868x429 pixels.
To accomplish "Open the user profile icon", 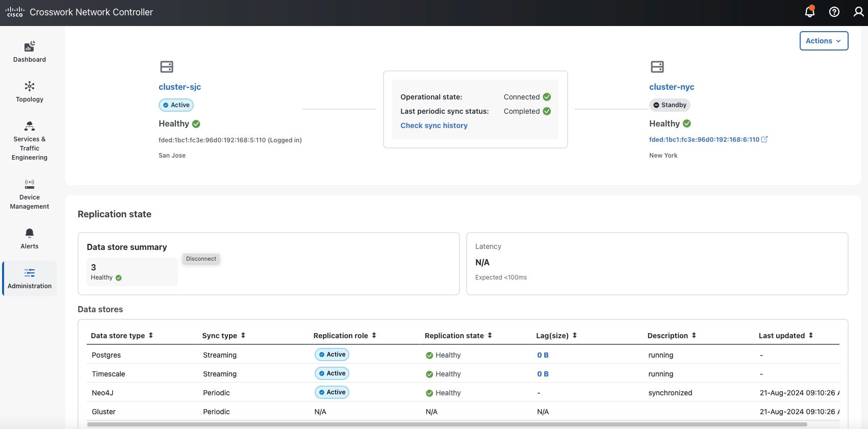I will click(x=859, y=12).
